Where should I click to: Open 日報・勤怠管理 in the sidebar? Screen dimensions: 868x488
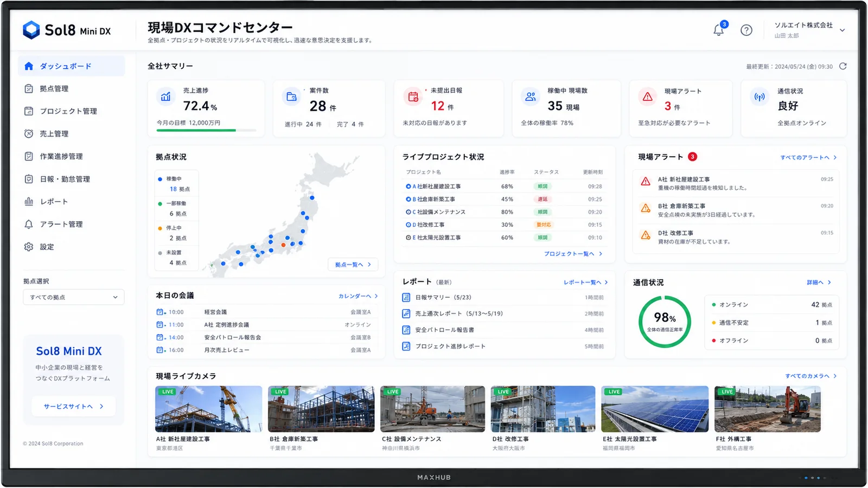[72, 179]
